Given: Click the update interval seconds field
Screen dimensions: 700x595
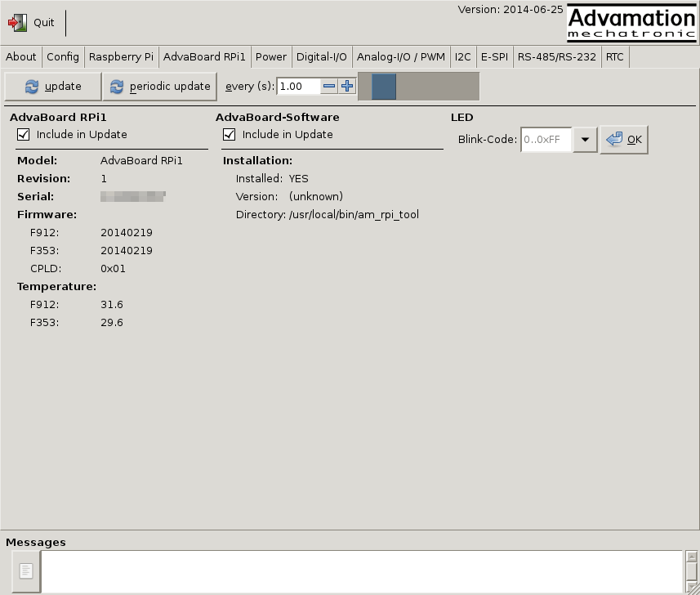Looking at the screenshot, I should [x=298, y=86].
